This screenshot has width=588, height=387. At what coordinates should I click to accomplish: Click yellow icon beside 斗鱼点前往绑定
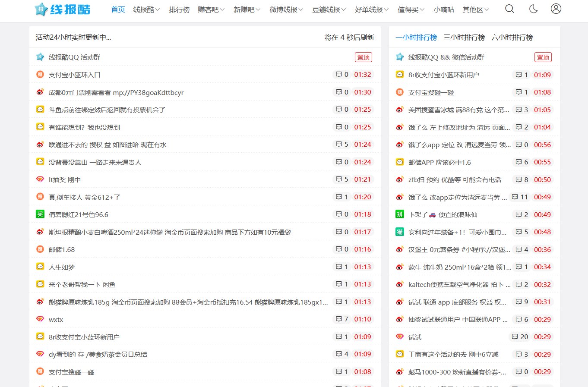[40, 110]
